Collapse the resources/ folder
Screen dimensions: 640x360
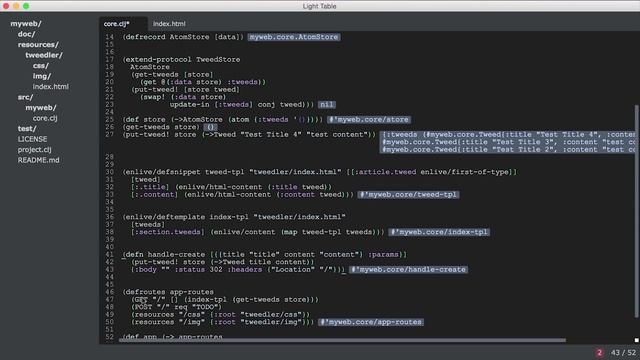click(38, 44)
